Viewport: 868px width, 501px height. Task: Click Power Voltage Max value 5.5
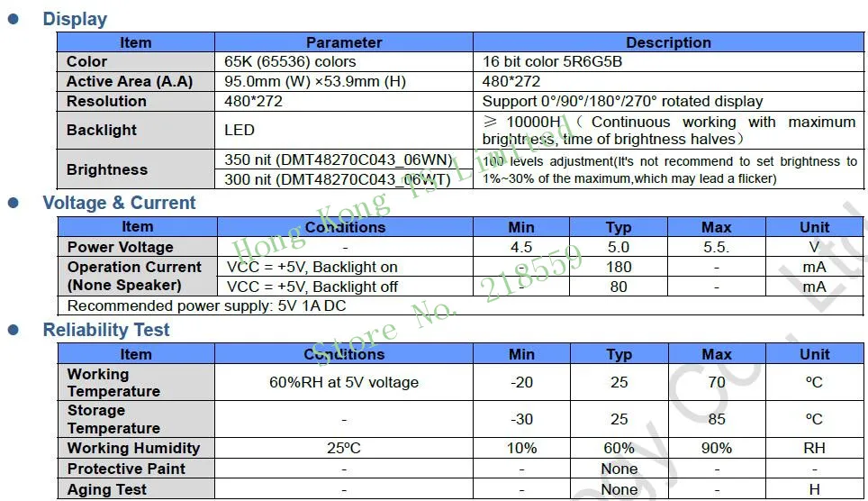717,247
